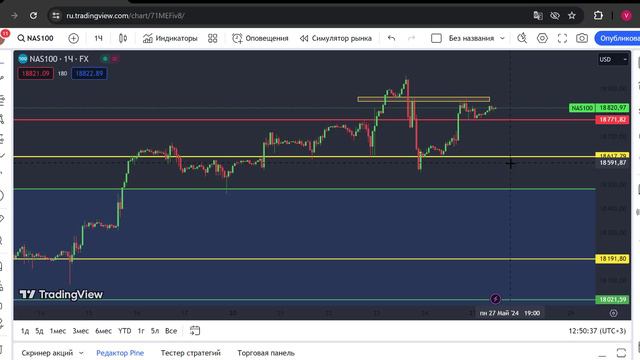Open chart settings gear icon
640x360 pixels.
point(542,38)
